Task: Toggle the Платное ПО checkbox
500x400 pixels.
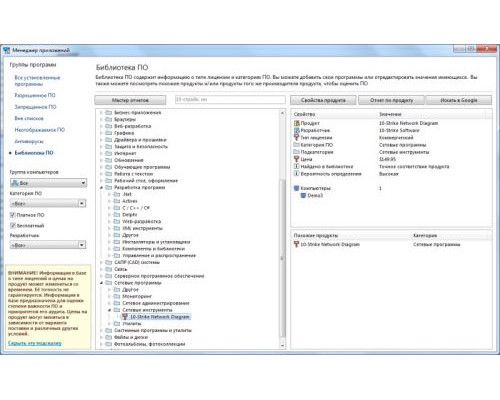Action: click(x=13, y=215)
